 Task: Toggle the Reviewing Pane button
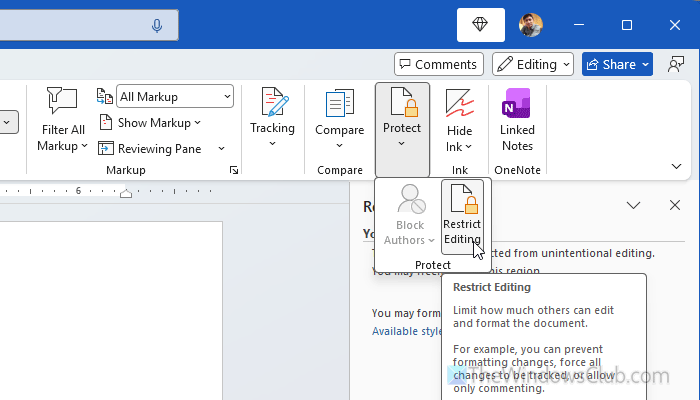(150, 149)
